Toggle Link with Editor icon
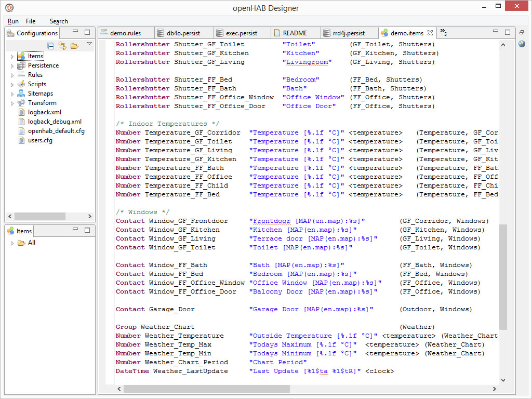 [x=62, y=46]
